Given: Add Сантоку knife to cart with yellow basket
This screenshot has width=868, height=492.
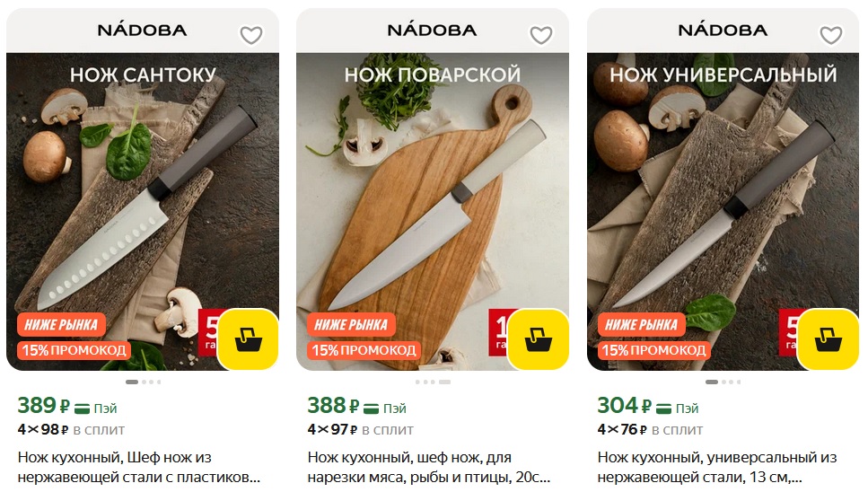Looking at the screenshot, I should [x=248, y=339].
